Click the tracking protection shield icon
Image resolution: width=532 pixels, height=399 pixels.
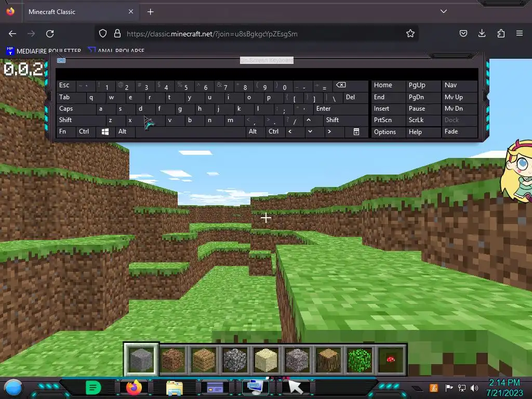(103, 34)
